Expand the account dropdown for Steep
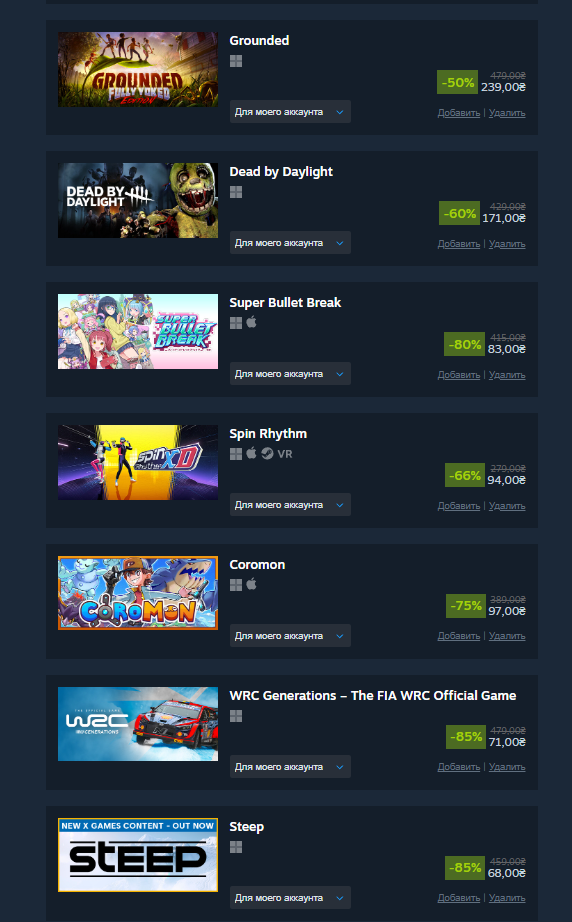Screen dimensions: 572x922 pyautogui.click(x=290, y=898)
